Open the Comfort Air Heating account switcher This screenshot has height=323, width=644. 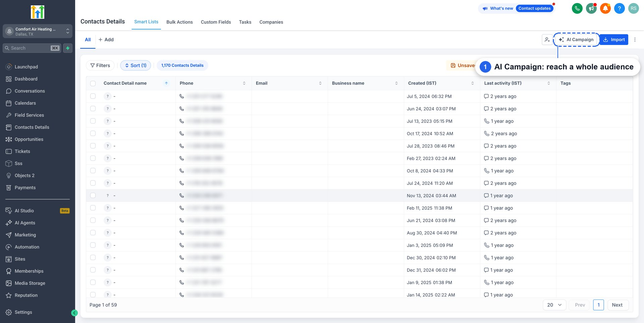coord(38,31)
